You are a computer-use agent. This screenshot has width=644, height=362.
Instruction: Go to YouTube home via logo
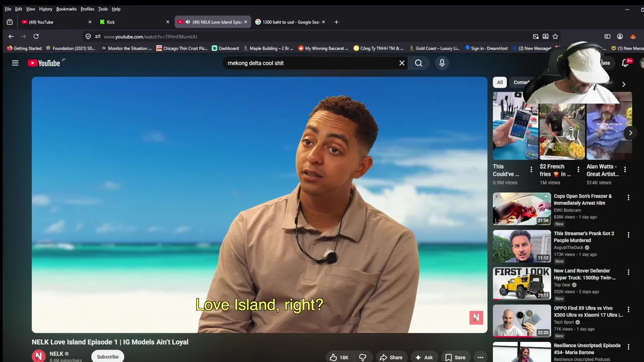pos(44,63)
